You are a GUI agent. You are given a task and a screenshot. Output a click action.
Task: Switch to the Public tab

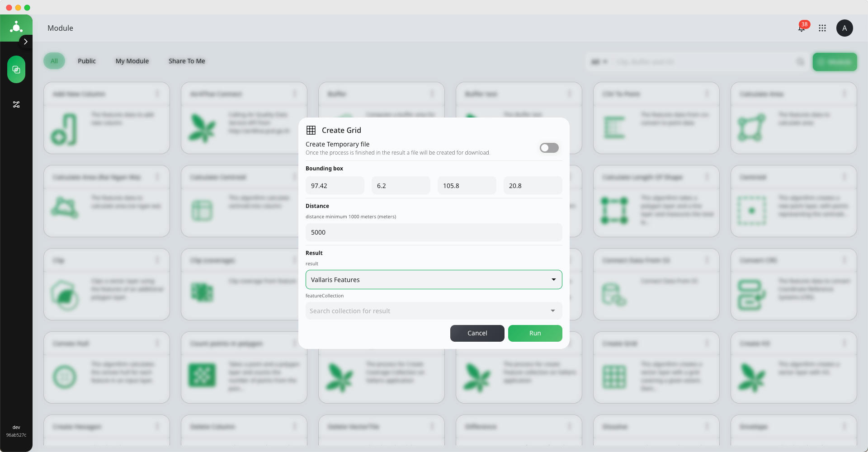click(x=87, y=61)
